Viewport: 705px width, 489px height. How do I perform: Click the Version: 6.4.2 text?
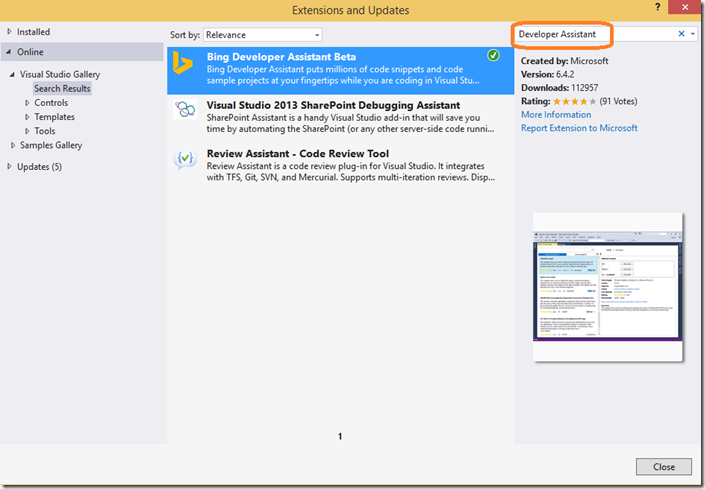547,75
